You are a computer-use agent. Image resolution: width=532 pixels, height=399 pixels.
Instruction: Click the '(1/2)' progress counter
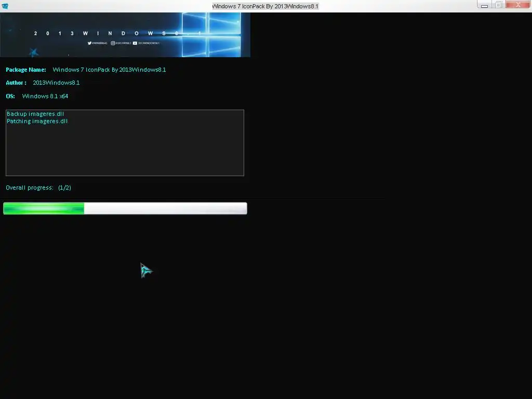pos(64,188)
